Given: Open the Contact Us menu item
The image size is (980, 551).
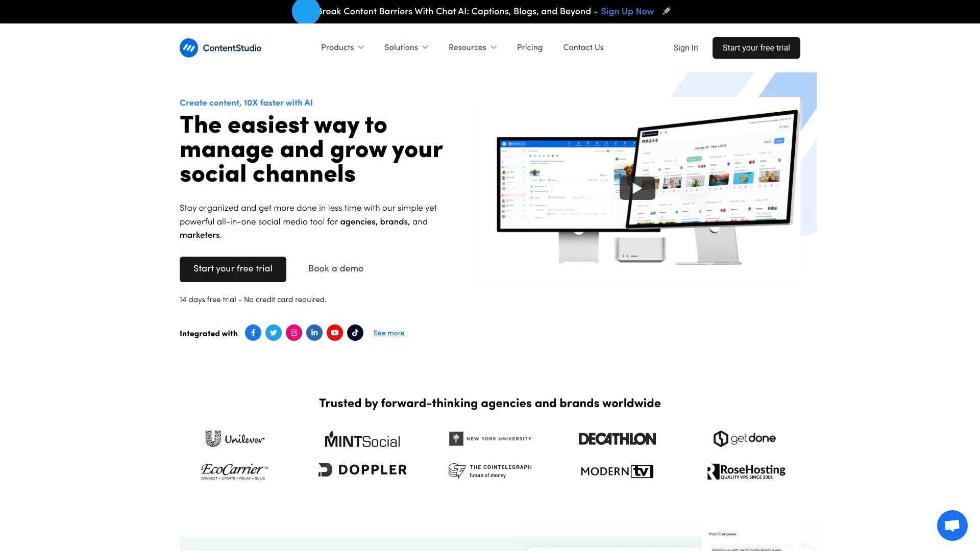Looking at the screenshot, I should [583, 48].
